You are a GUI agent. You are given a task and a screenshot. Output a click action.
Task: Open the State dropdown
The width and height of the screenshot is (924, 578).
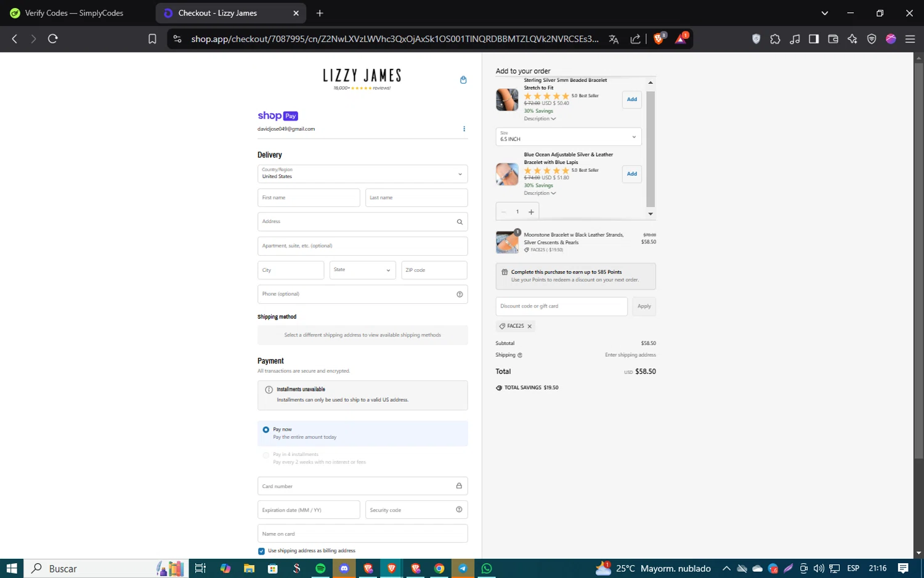click(x=362, y=270)
